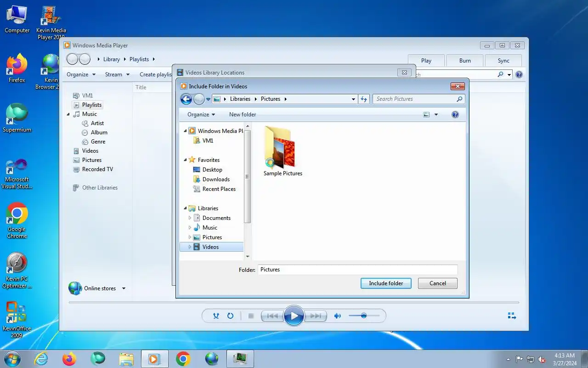The width and height of the screenshot is (588, 368).
Task: Click Libraries in the address breadcrumb
Action: point(240,99)
